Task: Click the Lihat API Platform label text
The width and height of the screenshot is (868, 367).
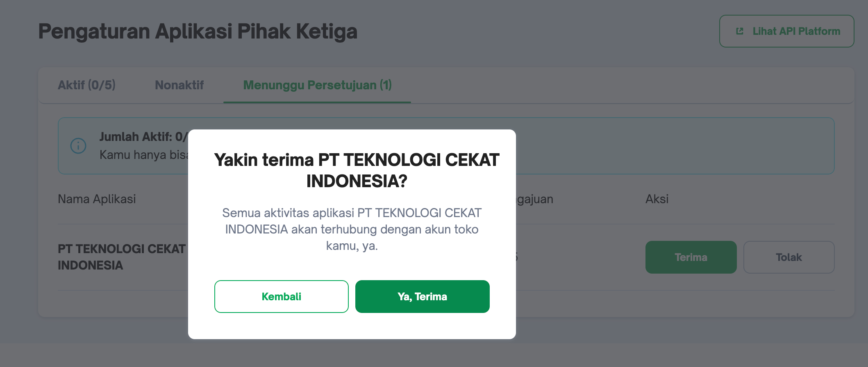Action: click(x=796, y=31)
